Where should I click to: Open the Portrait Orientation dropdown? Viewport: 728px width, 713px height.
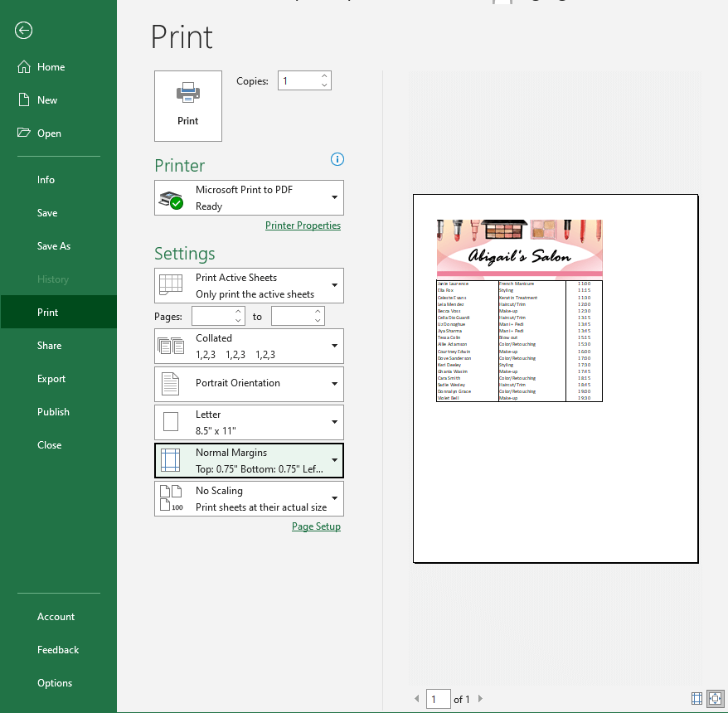[249, 384]
